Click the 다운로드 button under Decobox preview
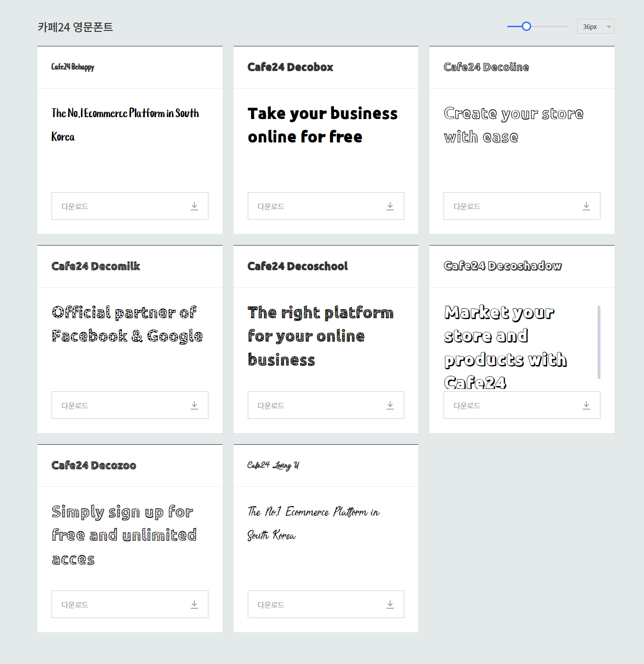The image size is (644, 664). coord(326,206)
